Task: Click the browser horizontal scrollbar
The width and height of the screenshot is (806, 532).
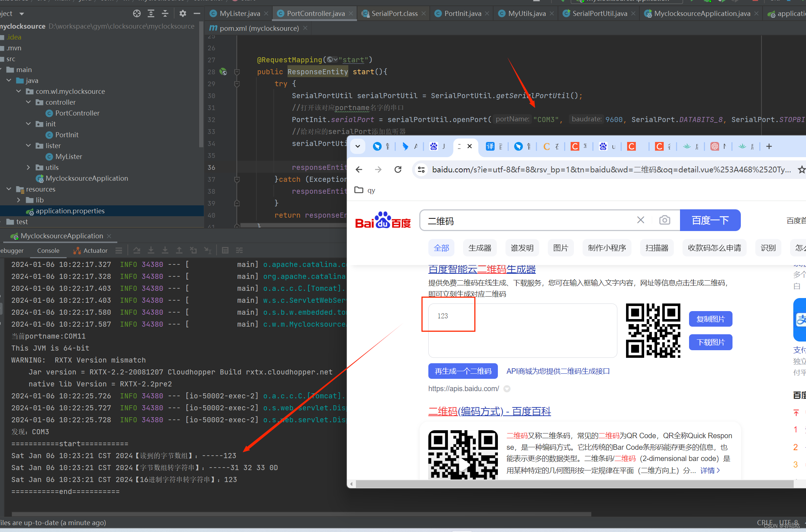Action: pyautogui.click(x=574, y=484)
